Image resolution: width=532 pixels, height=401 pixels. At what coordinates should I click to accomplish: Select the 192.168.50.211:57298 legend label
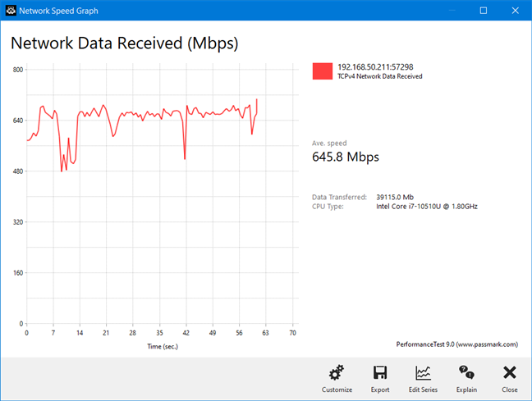[375, 67]
